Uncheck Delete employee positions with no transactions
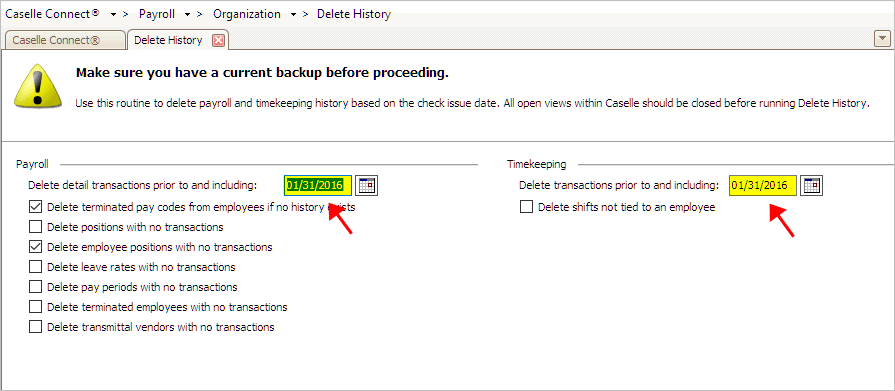The height and width of the screenshot is (391, 895). tap(35, 247)
